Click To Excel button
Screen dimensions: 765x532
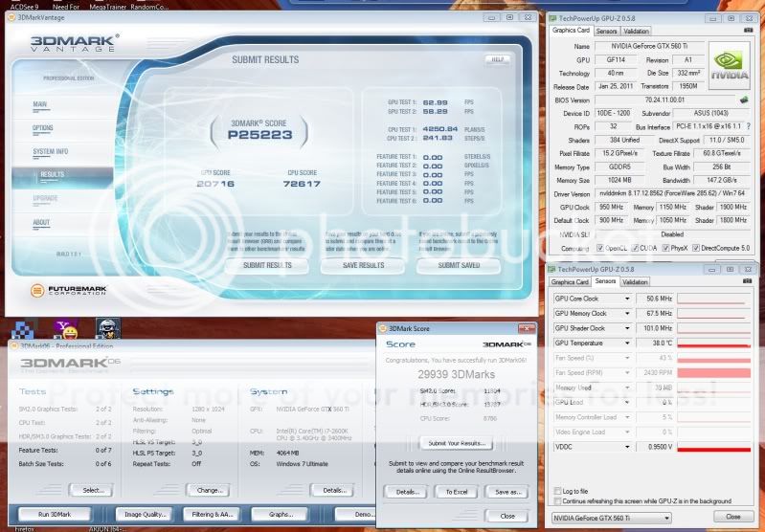(457, 492)
